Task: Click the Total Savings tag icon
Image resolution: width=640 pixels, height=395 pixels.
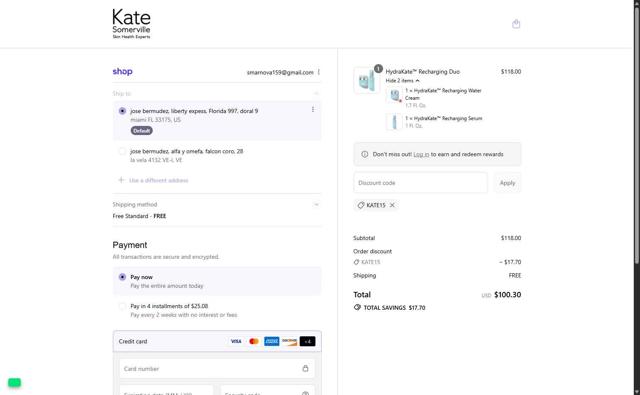Action: tap(357, 307)
